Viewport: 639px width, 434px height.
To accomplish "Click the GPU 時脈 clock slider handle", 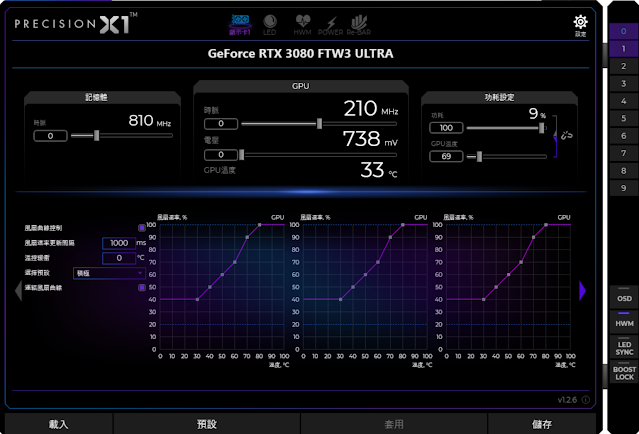I will (x=320, y=123).
